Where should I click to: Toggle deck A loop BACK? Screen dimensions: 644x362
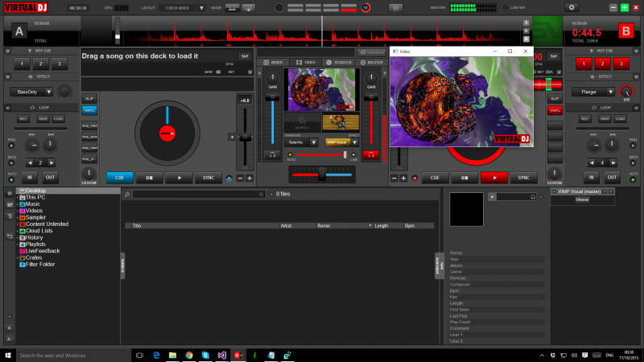pos(11,163)
